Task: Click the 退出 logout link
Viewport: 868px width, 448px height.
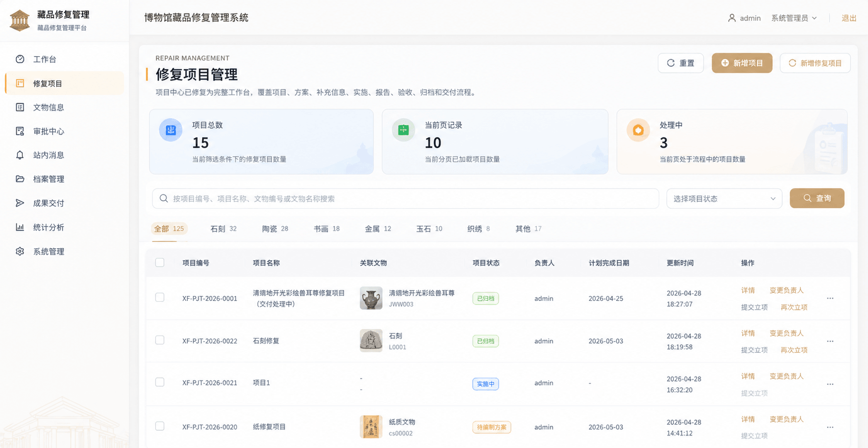Action: point(849,18)
